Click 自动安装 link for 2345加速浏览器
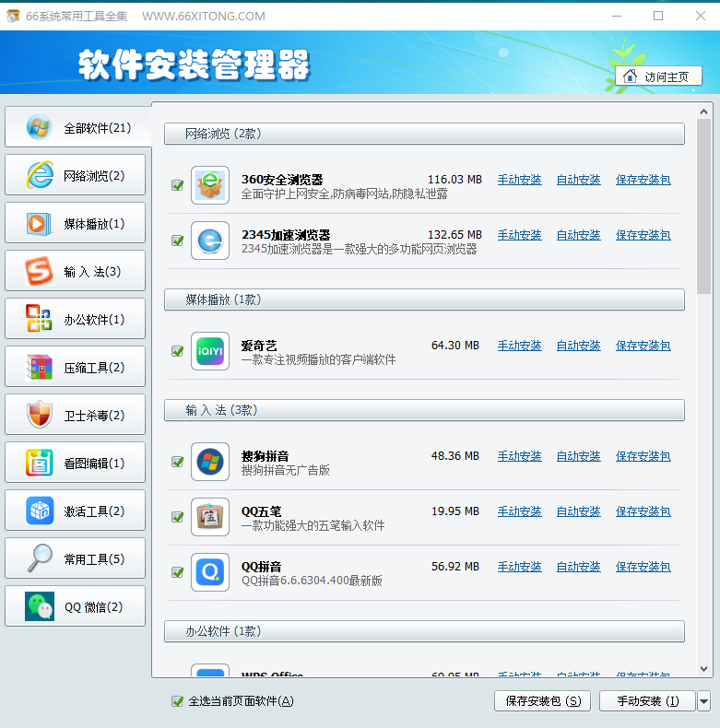 tap(578, 235)
